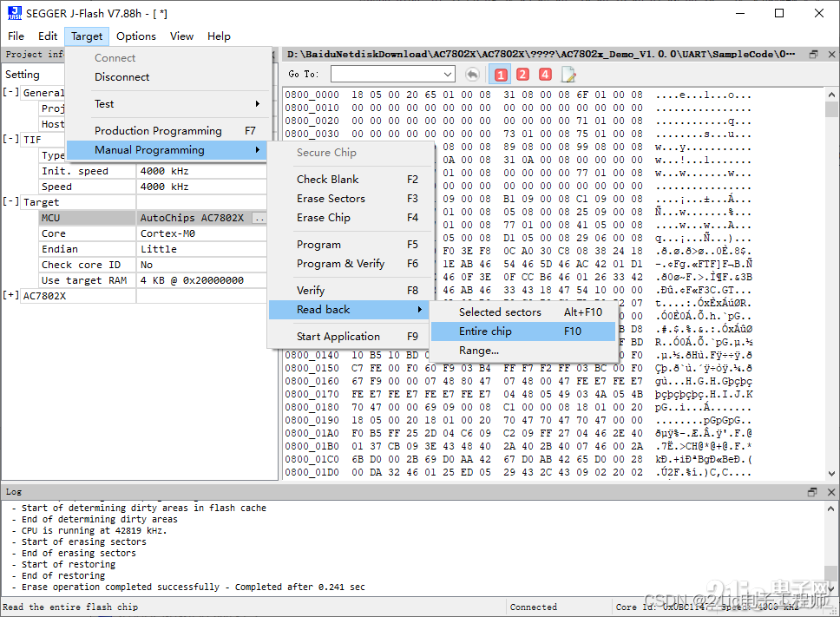Select Check Blank
The width and height of the screenshot is (840, 617).
[x=351, y=180]
